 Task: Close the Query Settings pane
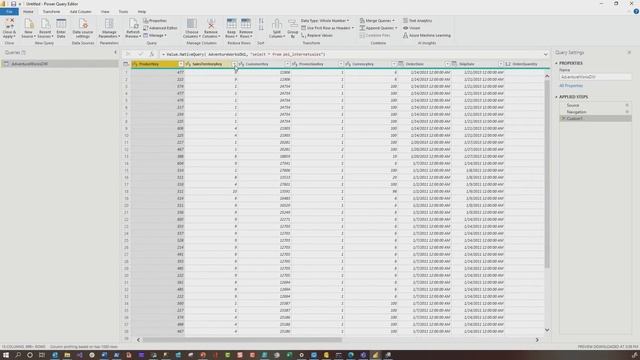[629, 52]
